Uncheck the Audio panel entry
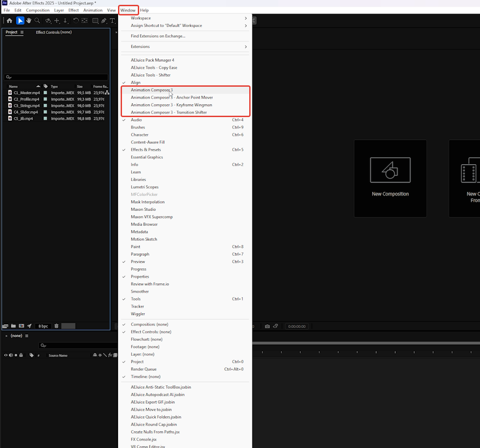Screen dimensions: 480x448 coord(185,120)
